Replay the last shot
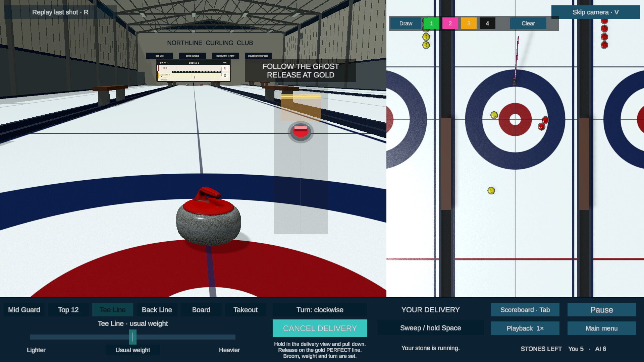The height and width of the screenshot is (362, 644). pyautogui.click(x=60, y=12)
